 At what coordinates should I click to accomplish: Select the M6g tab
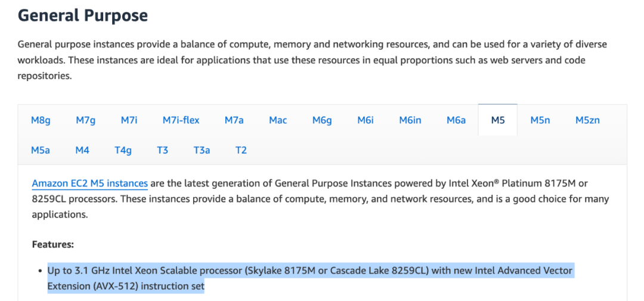322,120
